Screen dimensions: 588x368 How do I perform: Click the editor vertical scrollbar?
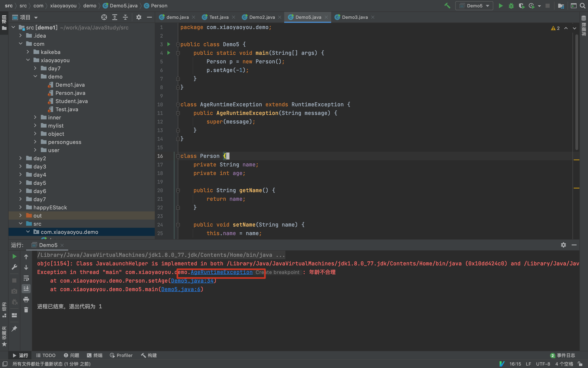(x=577, y=92)
